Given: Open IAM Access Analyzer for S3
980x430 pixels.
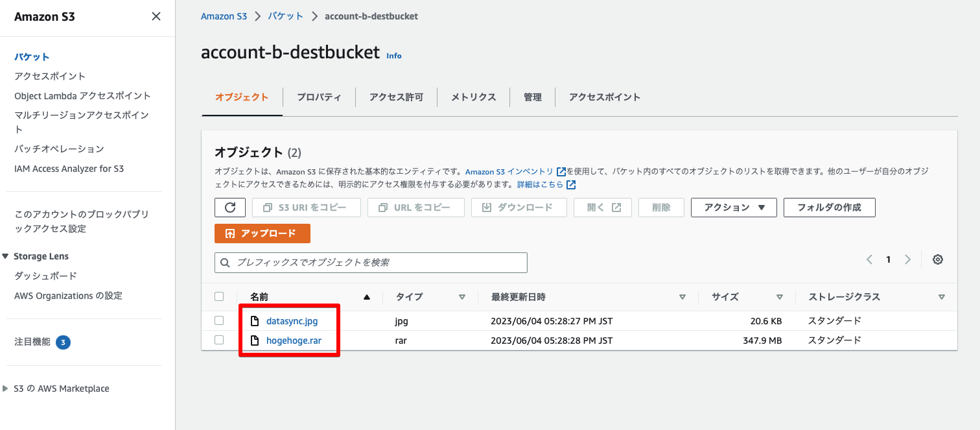Looking at the screenshot, I should pyautogui.click(x=69, y=169).
